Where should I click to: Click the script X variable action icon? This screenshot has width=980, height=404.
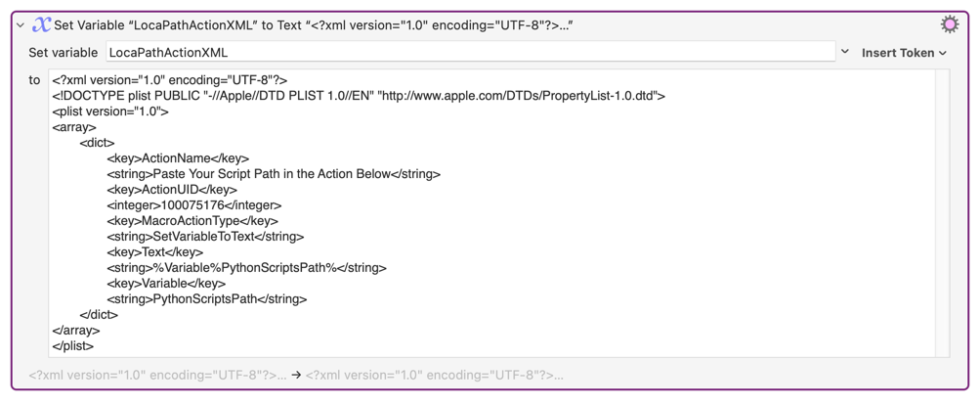coord(41,24)
